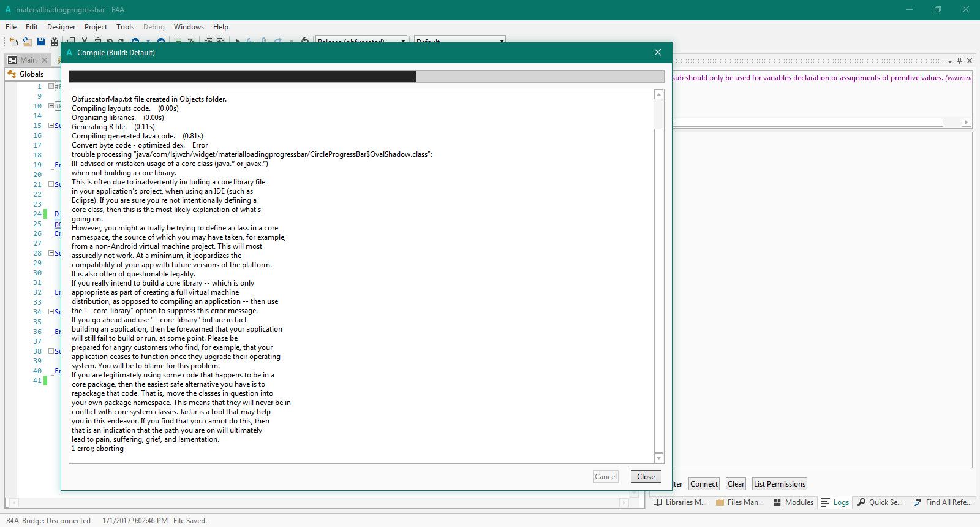
Task: Click the 'File Saved.' status bar message
Action: 190,521
